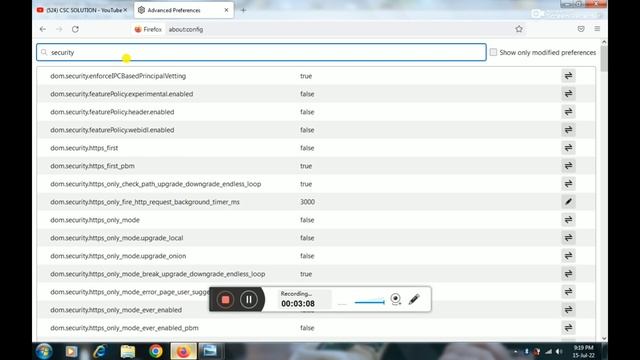Toggle dom.security.https_only_mode.upgrade_local value
Screen dimensions: 640x360
pyautogui.click(x=568, y=238)
